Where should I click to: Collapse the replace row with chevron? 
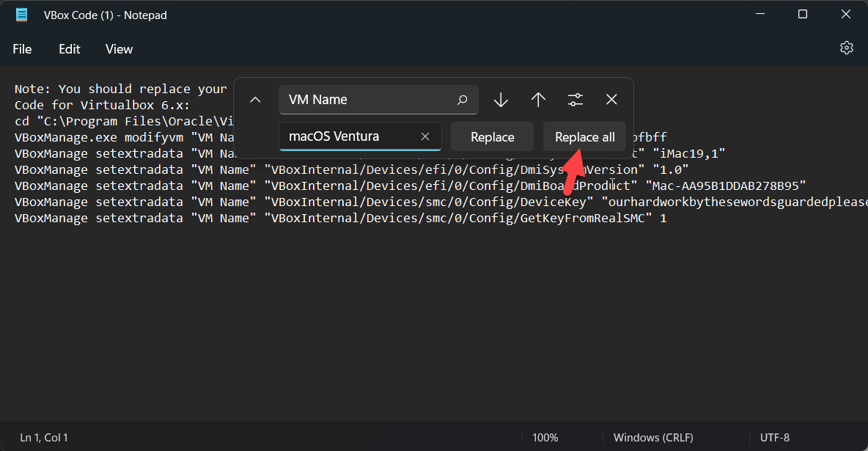click(255, 100)
